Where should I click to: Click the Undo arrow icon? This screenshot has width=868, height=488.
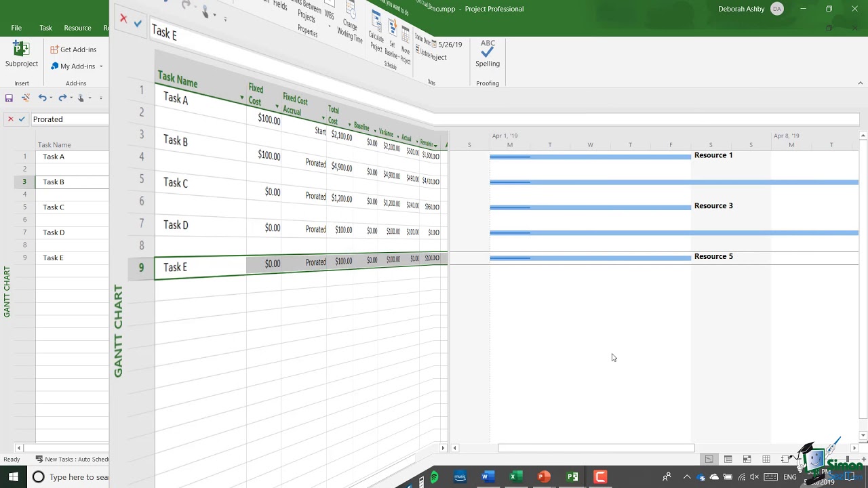point(42,98)
